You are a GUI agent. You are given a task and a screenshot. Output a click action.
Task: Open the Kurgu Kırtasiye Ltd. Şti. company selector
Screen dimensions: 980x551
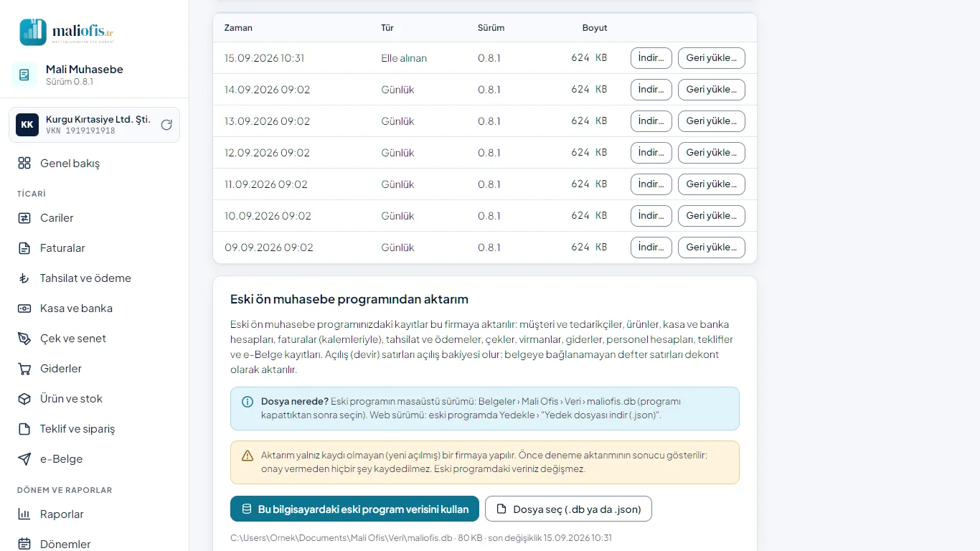click(94, 125)
